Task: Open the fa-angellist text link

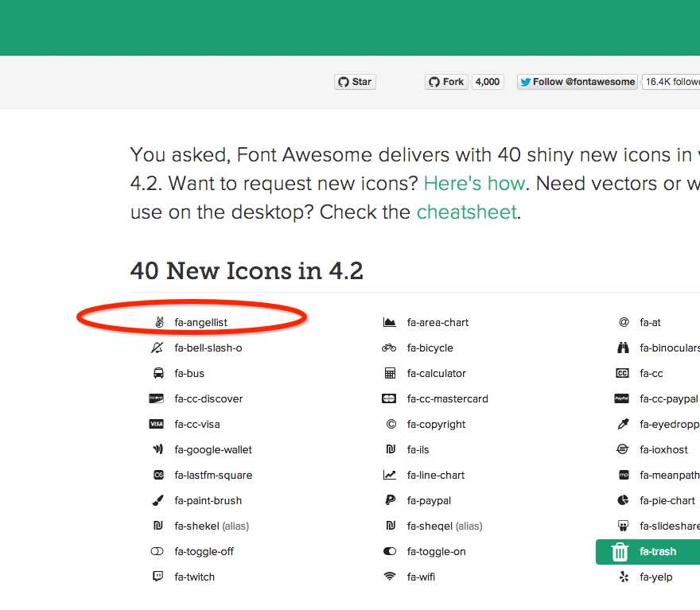Action: tap(201, 322)
